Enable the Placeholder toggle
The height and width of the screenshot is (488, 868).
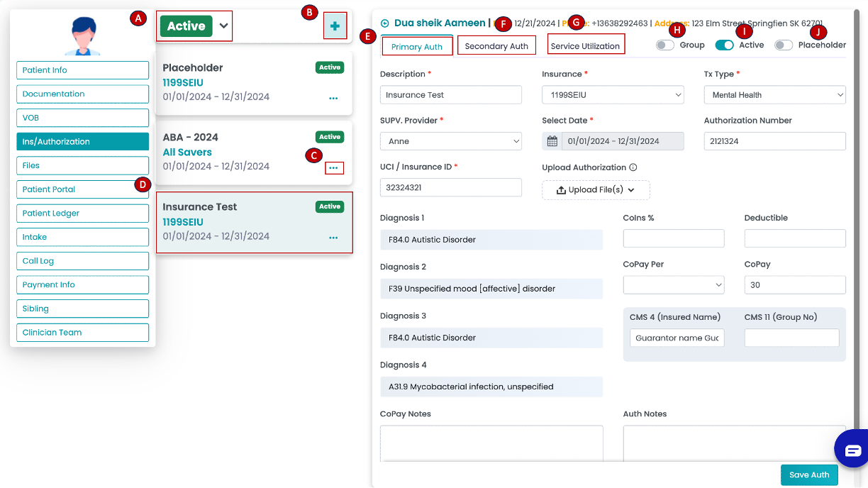click(x=784, y=45)
